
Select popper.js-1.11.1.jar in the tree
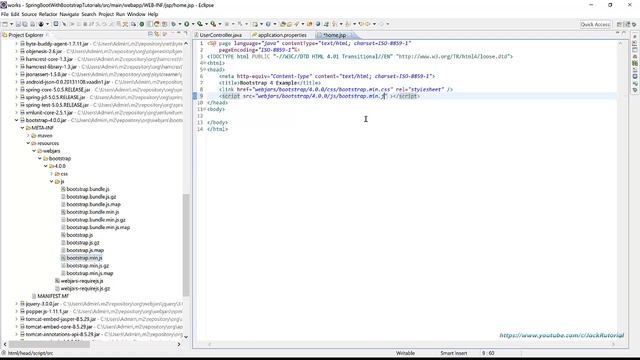point(47,311)
